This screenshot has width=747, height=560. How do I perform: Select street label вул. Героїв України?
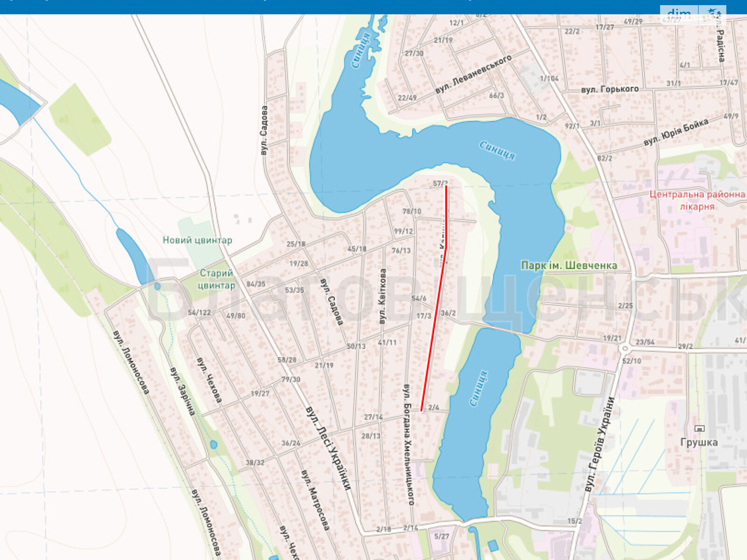click(x=599, y=445)
